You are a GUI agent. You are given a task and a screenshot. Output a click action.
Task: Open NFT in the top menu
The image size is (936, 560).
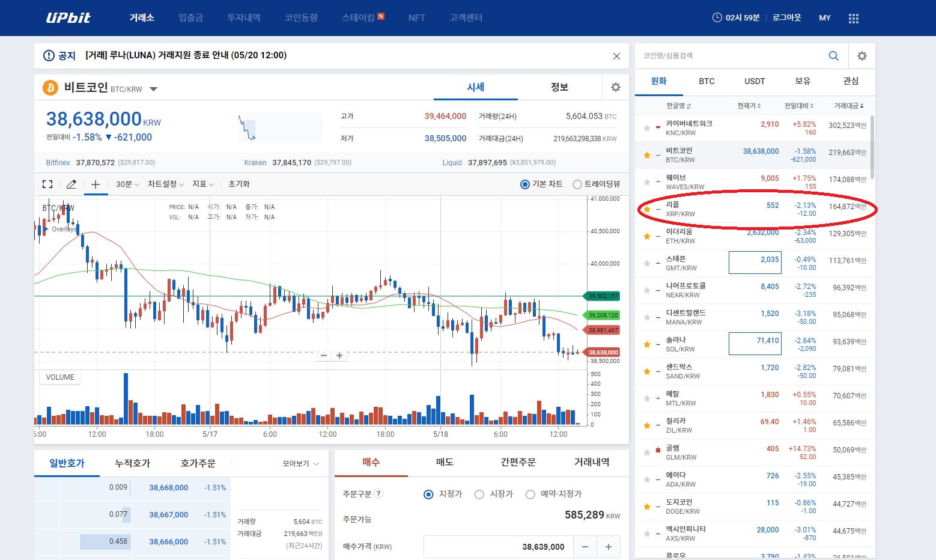(416, 18)
